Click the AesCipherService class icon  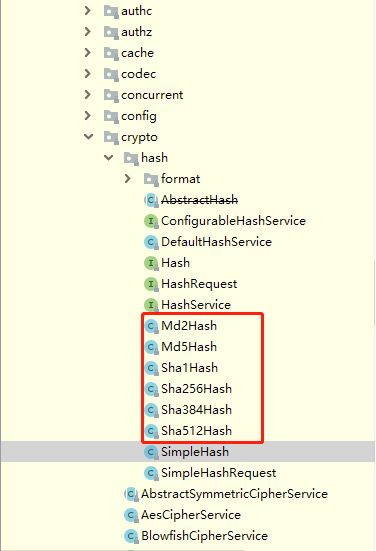(131, 516)
